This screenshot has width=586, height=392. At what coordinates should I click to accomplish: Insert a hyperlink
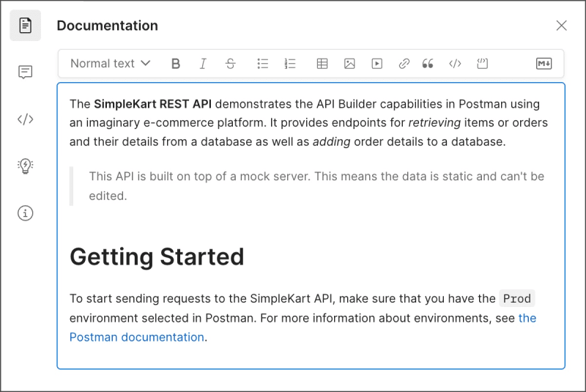pos(404,64)
